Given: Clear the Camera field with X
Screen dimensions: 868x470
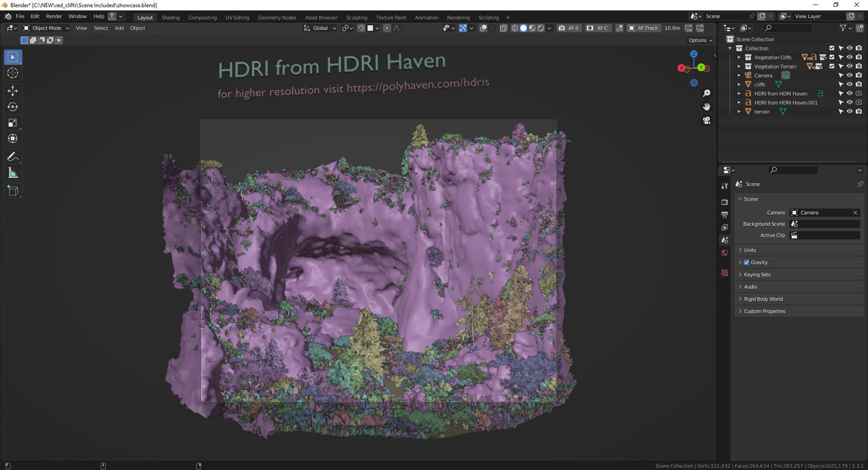Looking at the screenshot, I should pos(855,213).
